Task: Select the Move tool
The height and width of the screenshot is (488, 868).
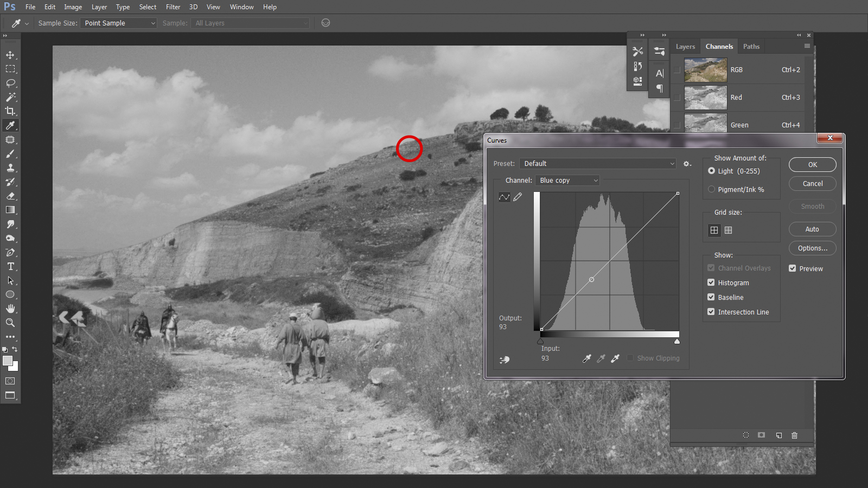Action: click(10, 55)
